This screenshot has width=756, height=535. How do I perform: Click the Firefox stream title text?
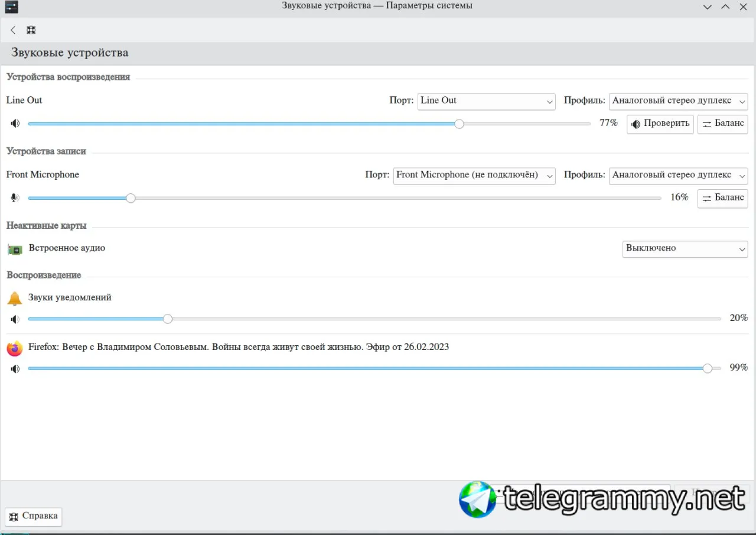coord(239,347)
